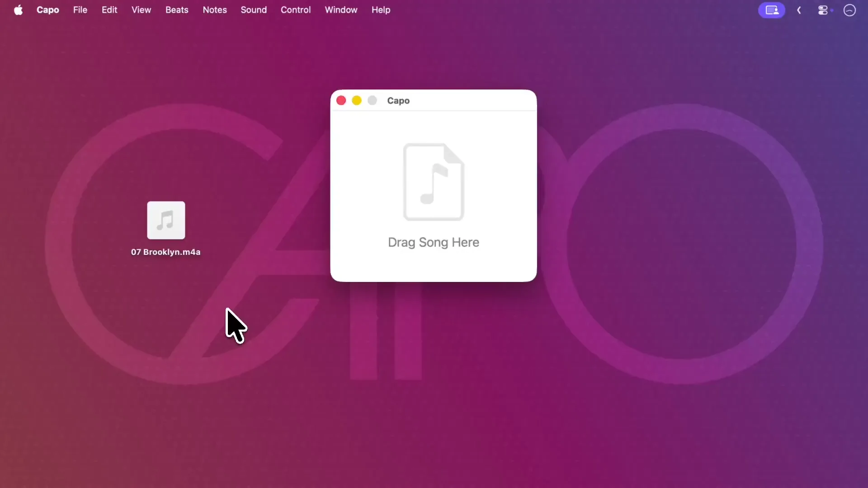Screen dimensions: 868x488
Task: Click the Drag Song Here text
Action: pyautogui.click(x=434, y=243)
